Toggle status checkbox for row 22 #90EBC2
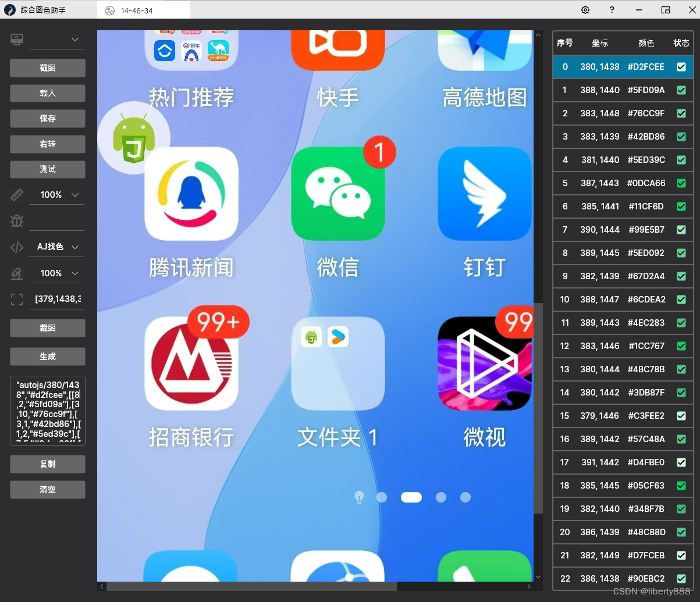This screenshot has height=602, width=700. tap(681, 579)
